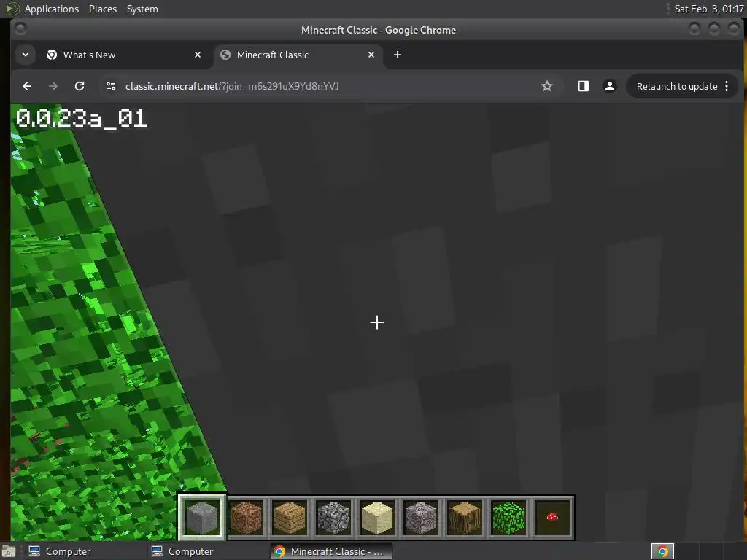View site information icon in the address bar

point(111,86)
